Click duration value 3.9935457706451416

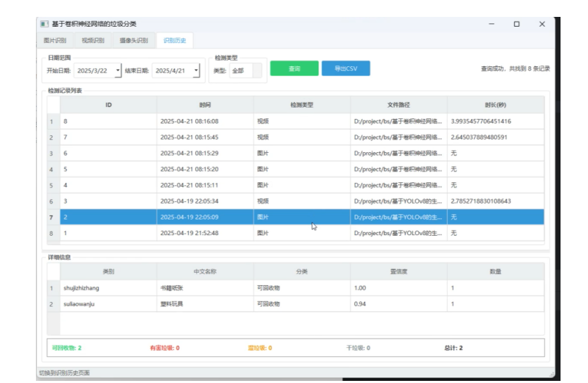(481, 121)
